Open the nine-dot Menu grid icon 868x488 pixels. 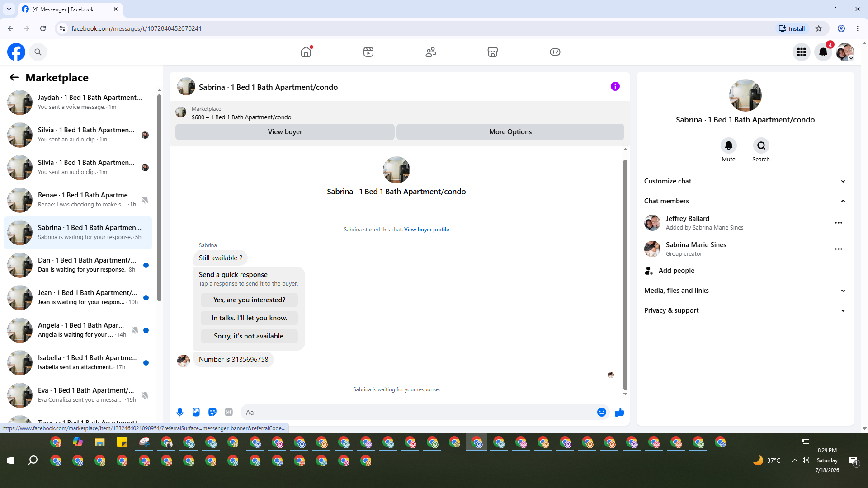tap(802, 52)
